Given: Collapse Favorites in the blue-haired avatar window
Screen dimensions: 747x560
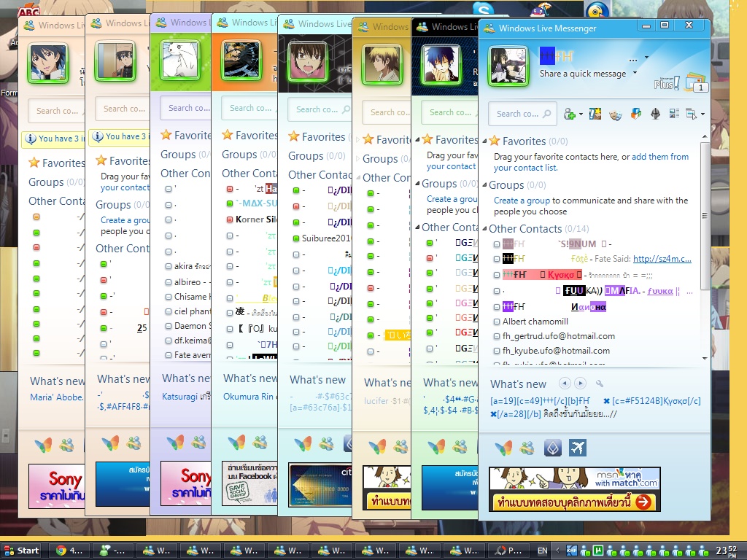Looking at the screenshot, I should (417, 139).
